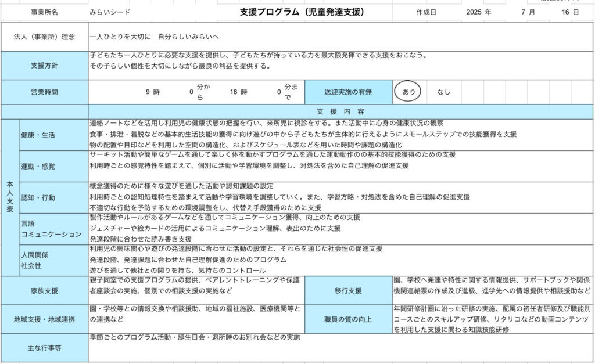Select the line starting 物の配置や目印など
595x364 pixels.
pyautogui.click(x=246, y=145)
